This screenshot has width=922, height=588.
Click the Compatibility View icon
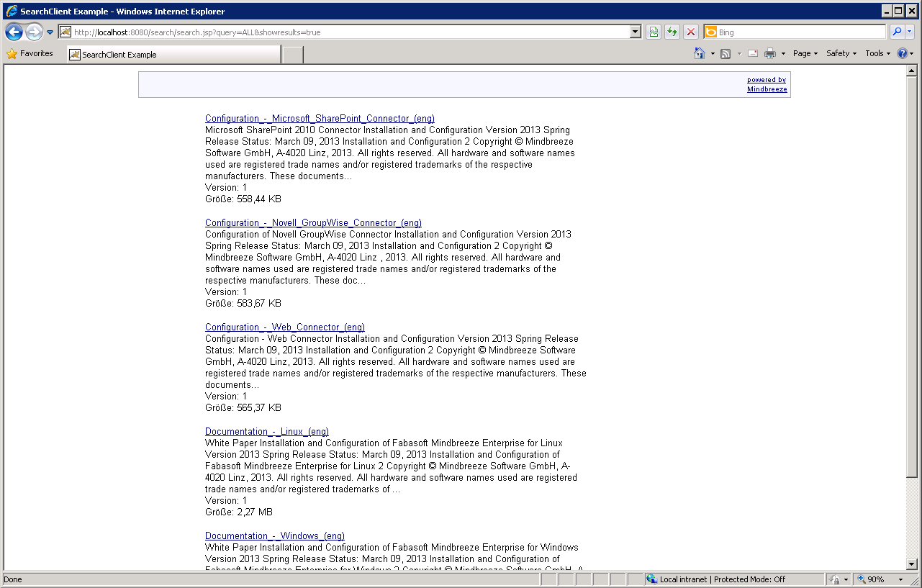[x=654, y=32]
